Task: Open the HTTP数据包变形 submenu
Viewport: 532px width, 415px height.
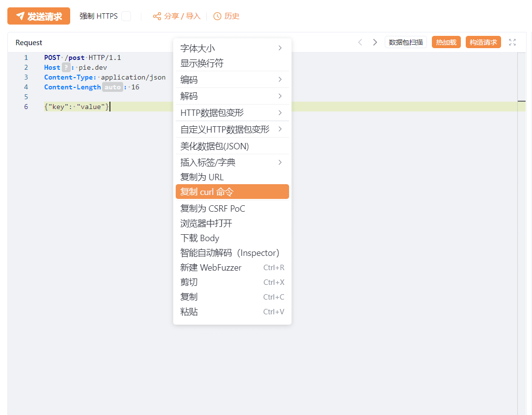Action: pos(232,112)
